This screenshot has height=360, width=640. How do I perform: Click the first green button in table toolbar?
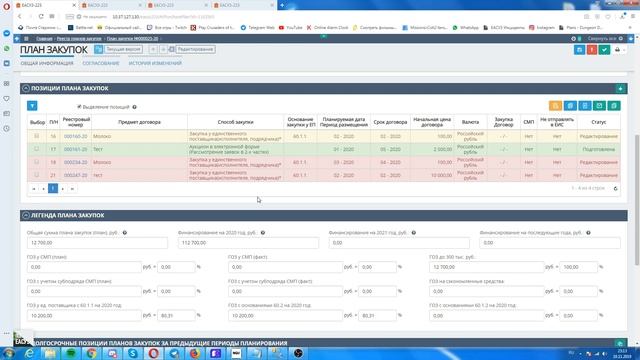point(599,106)
